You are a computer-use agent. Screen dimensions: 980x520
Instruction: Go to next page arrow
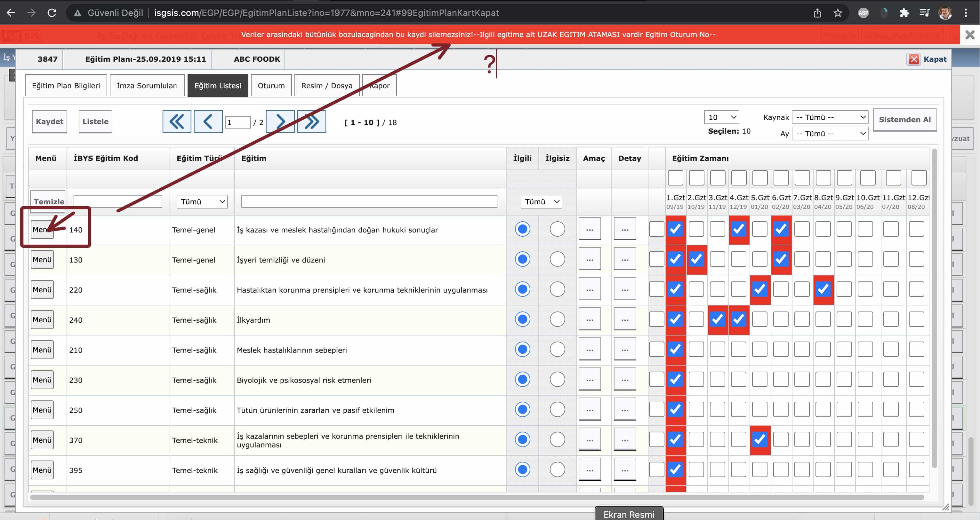pyautogui.click(x=280, y=122)
